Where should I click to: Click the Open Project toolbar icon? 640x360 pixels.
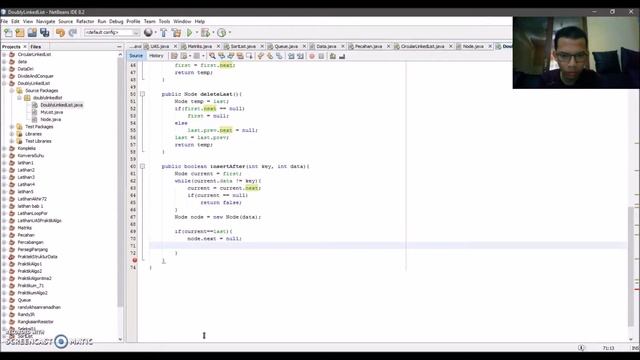click(32, 33)
